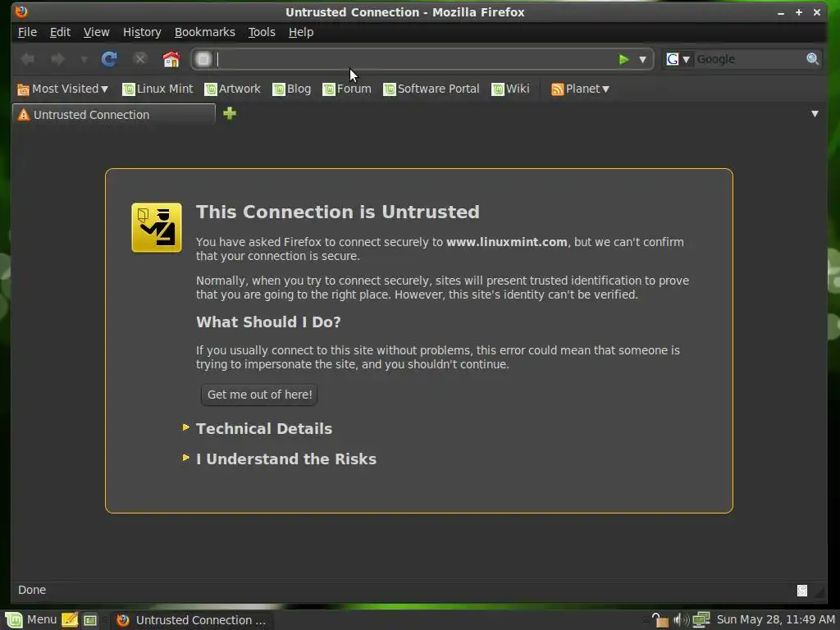Viewport: 840px width, 630px height.
Task: Expand the Technical Details section
Action: (263, 428)
